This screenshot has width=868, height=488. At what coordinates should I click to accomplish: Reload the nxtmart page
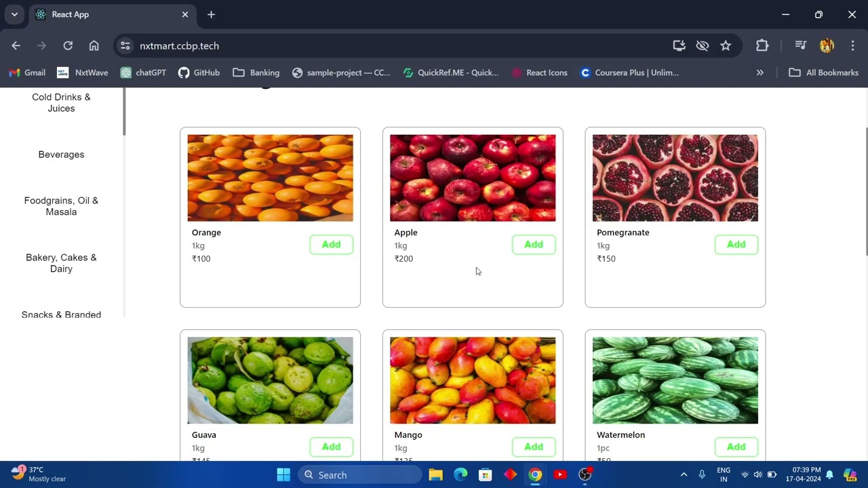68,45
